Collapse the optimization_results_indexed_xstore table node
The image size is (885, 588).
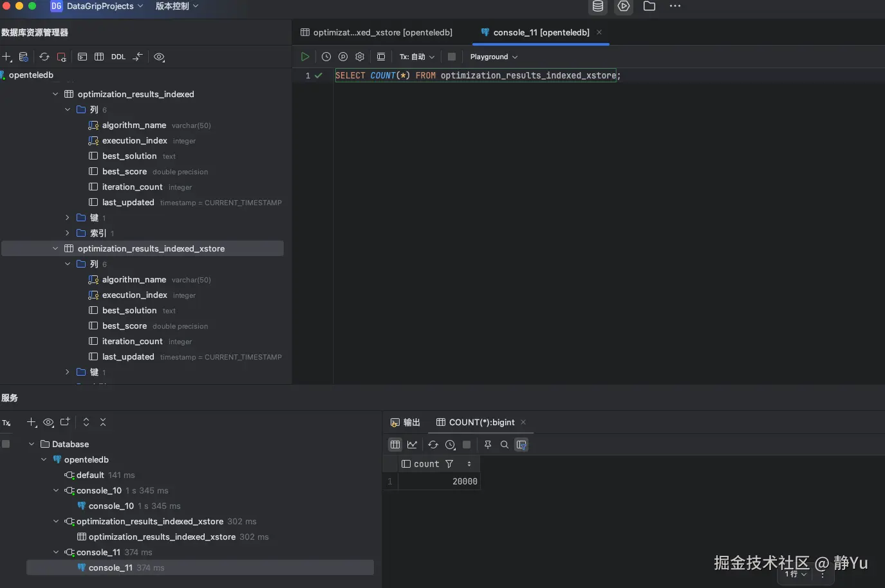(x=55, y=248)
